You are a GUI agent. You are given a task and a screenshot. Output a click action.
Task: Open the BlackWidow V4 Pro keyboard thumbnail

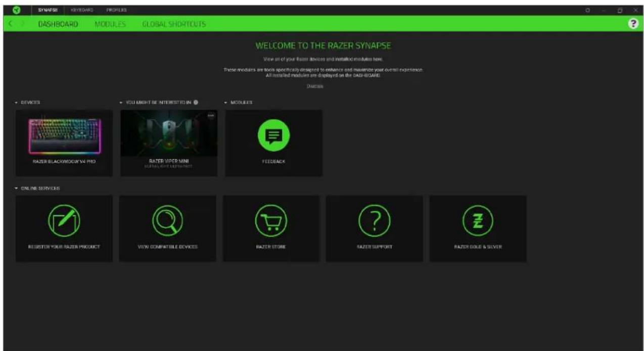point(64,135)
